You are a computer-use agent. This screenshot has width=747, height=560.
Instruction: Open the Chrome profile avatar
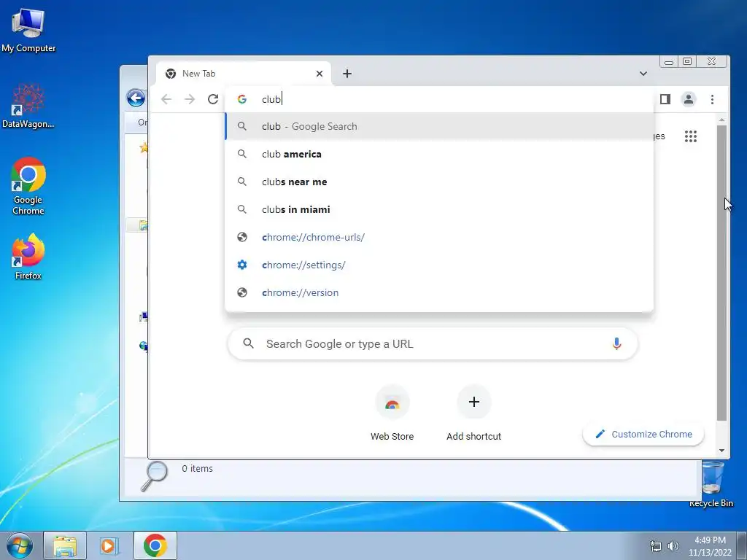click(689, 99)
